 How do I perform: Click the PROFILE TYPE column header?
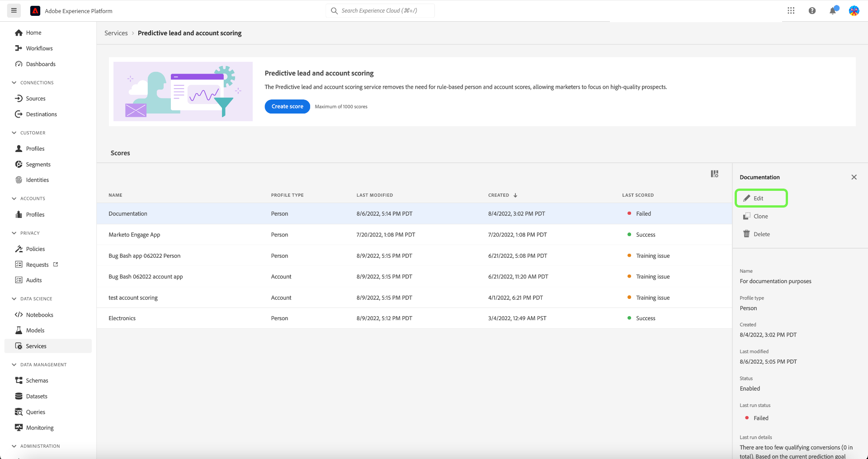tap(287, 195)
